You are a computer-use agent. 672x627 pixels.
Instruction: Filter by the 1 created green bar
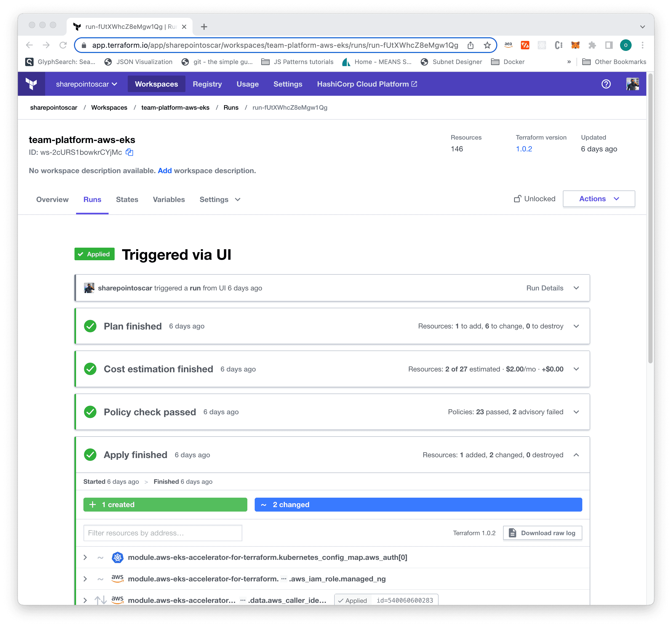point(165,504)
